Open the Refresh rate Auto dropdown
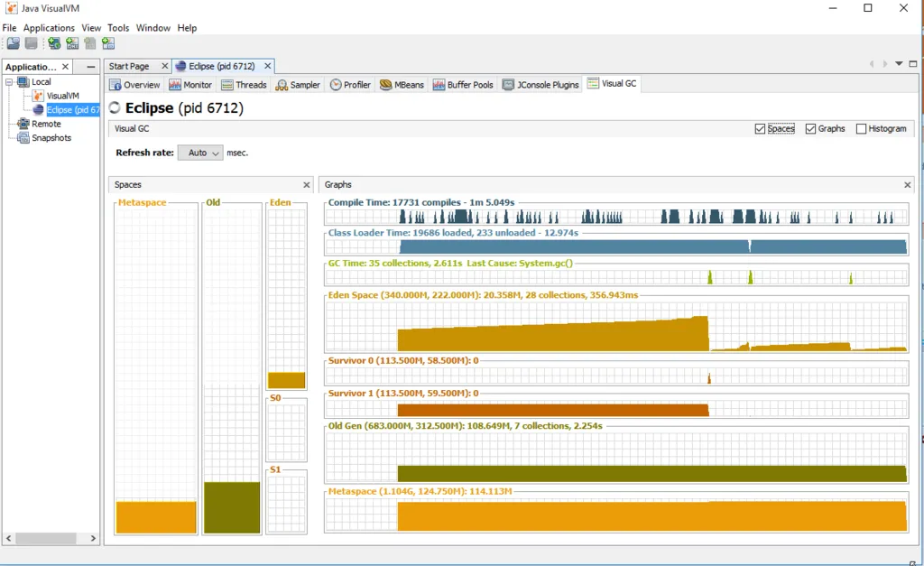Viewport: 924px width, 566px height. coord(200,153)
